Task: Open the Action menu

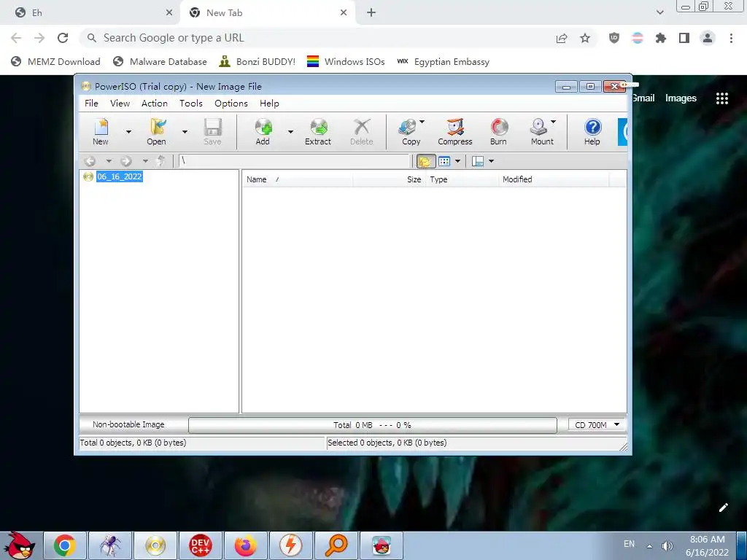Action: click(155, 104)
